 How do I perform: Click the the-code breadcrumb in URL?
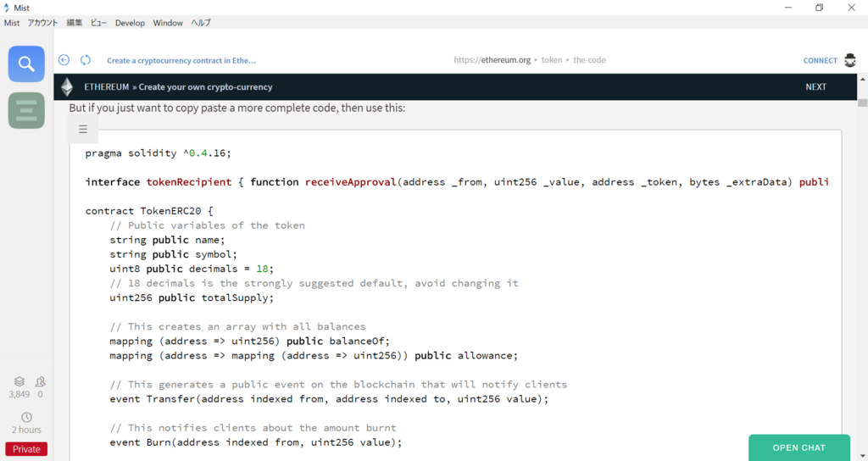[x=590, y=60]
